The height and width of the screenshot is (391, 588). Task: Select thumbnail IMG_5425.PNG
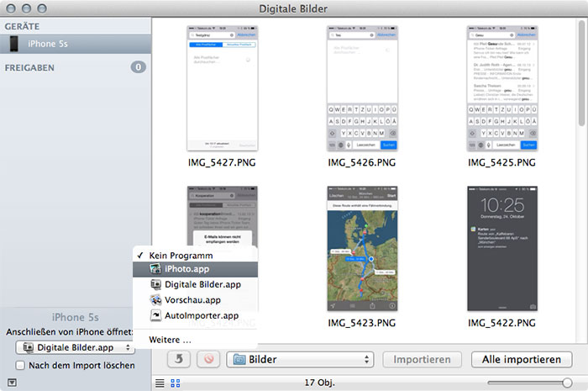pyautogui.click(x=502, y=88)
